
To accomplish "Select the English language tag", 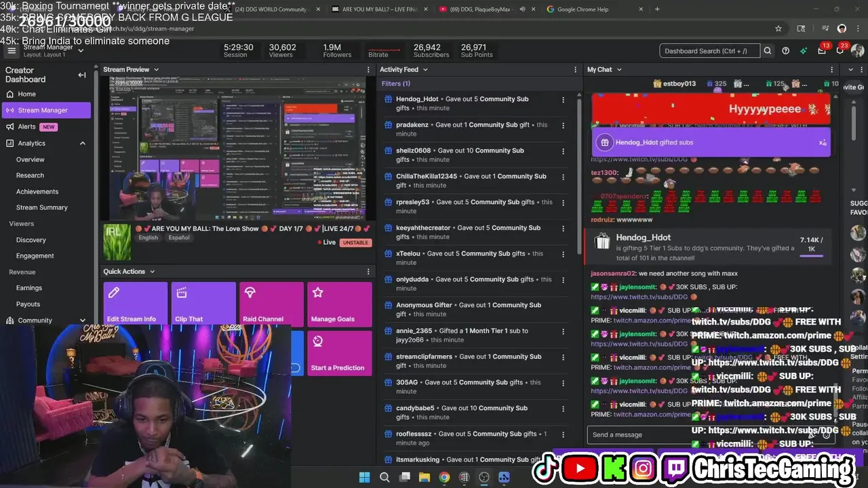I will tap(148, 238).
